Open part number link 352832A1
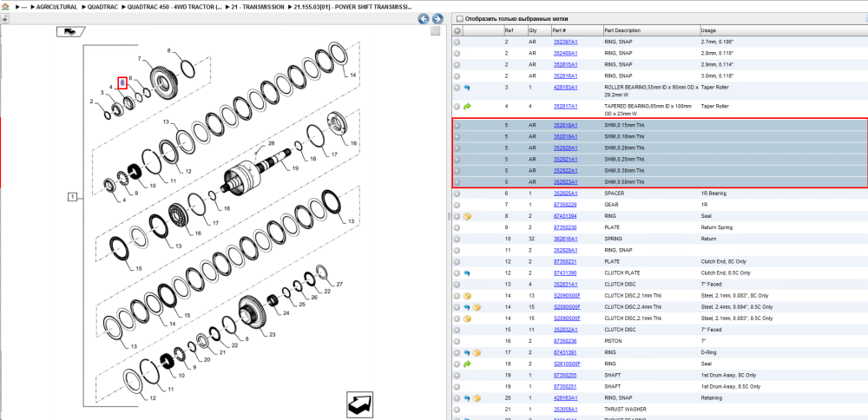This screenshot has height=420, width=868. click(565, 330)
